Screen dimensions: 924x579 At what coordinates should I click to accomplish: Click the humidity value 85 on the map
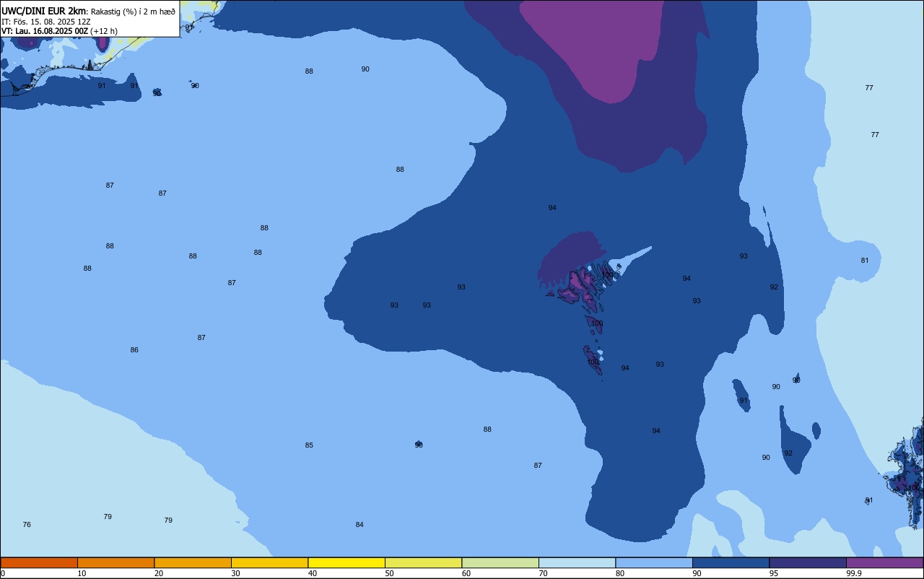[309, 445]
